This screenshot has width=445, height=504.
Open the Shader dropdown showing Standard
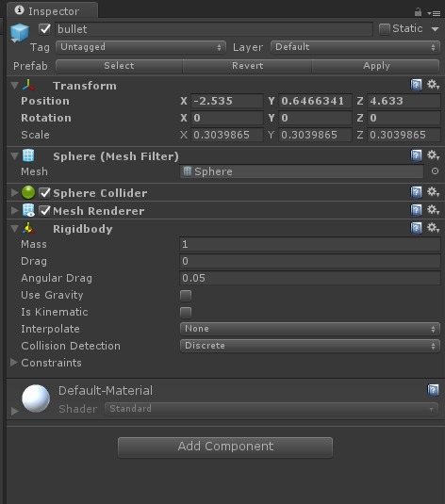pyautogui.click(x=272, y=409)
